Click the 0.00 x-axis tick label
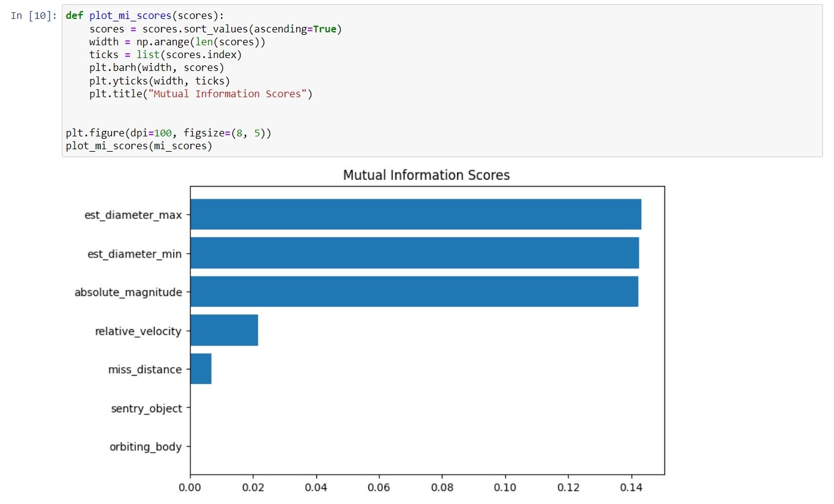834x504 pixels. point(190,487)
